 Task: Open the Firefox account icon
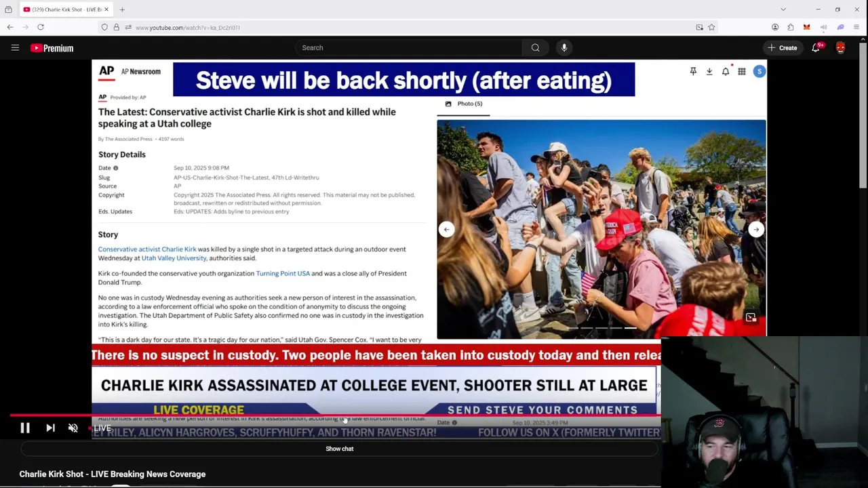775,27
